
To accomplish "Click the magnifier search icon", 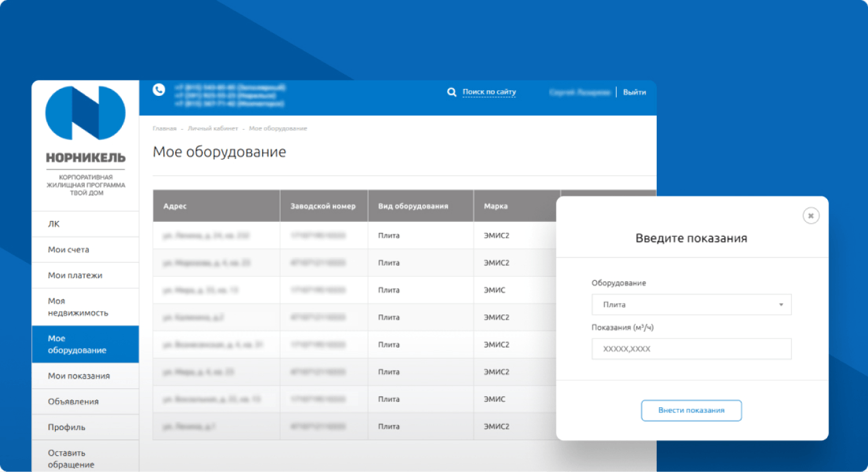I will coord(451,91).
